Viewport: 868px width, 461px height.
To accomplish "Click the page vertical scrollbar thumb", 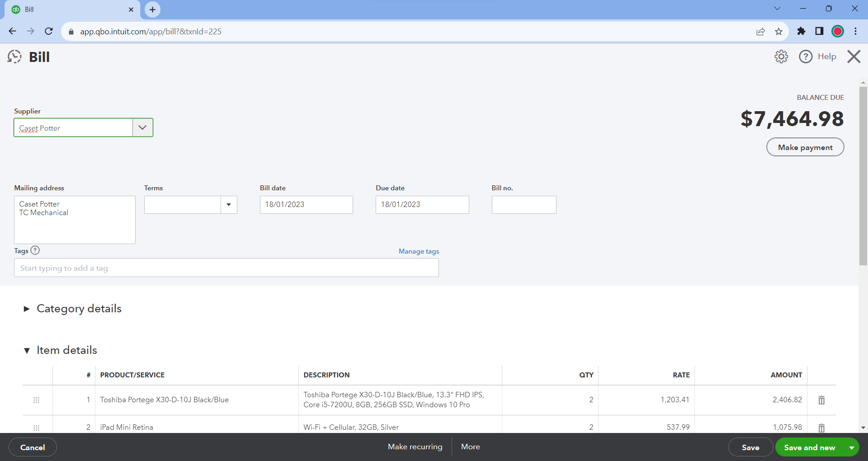I will pyautogui.click(x=863, y=176).
